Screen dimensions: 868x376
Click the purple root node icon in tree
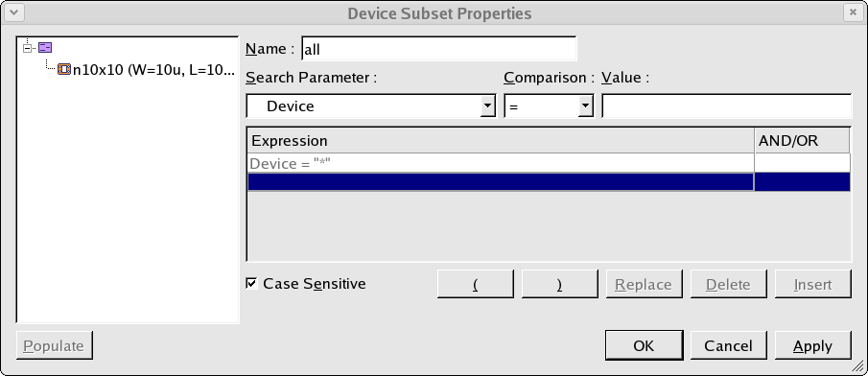click(45, 48)
